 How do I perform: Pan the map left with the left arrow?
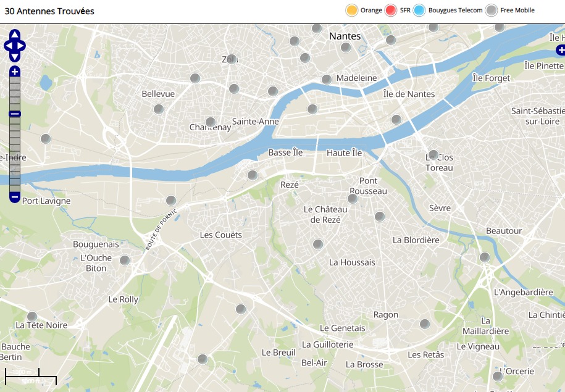pos(8,46)
